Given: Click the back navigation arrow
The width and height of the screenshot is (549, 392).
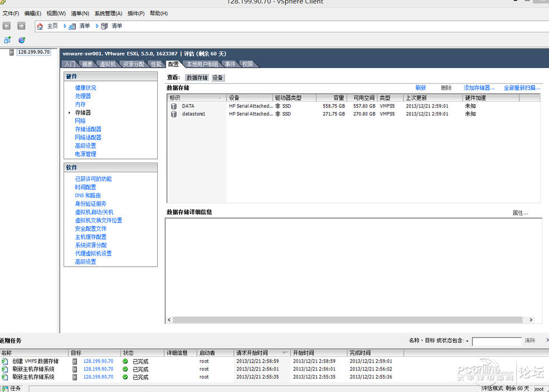Looking at the screenshot, I should tap(7, 26).
